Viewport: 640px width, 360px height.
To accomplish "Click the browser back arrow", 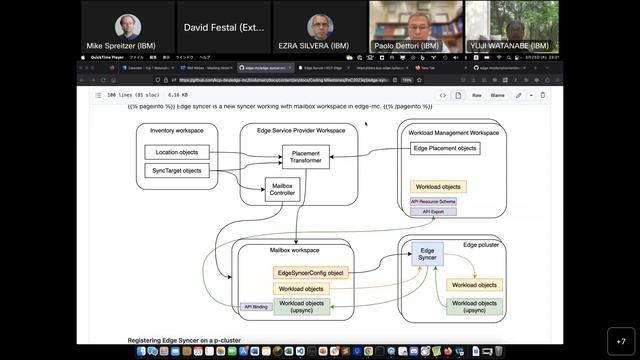I will [x=82, y=80].
